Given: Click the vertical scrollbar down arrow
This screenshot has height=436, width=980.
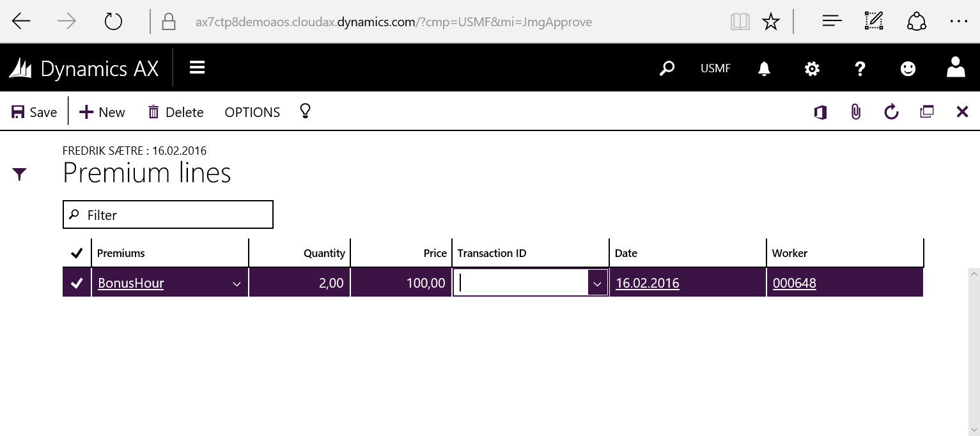Looking at the screenshot, I should tap(974, 430).
